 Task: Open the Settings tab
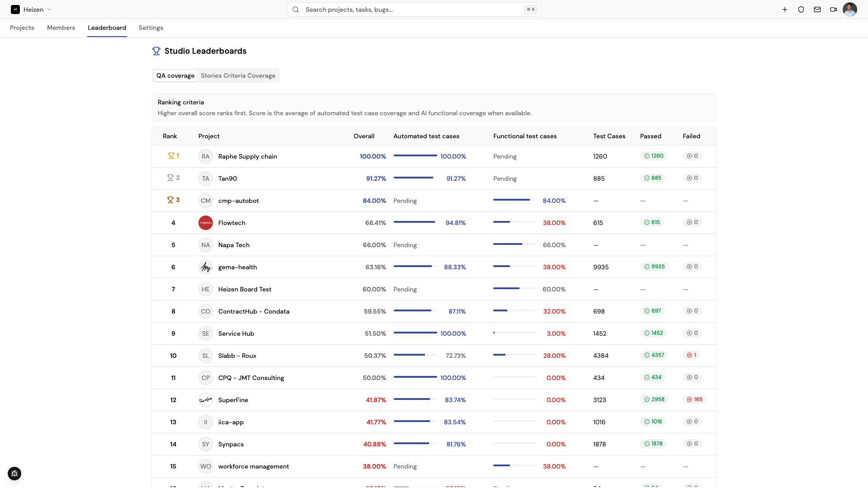151,28
